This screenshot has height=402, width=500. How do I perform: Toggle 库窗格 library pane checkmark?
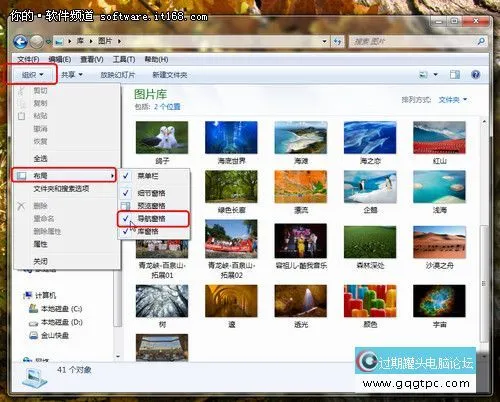click(125, 231)
